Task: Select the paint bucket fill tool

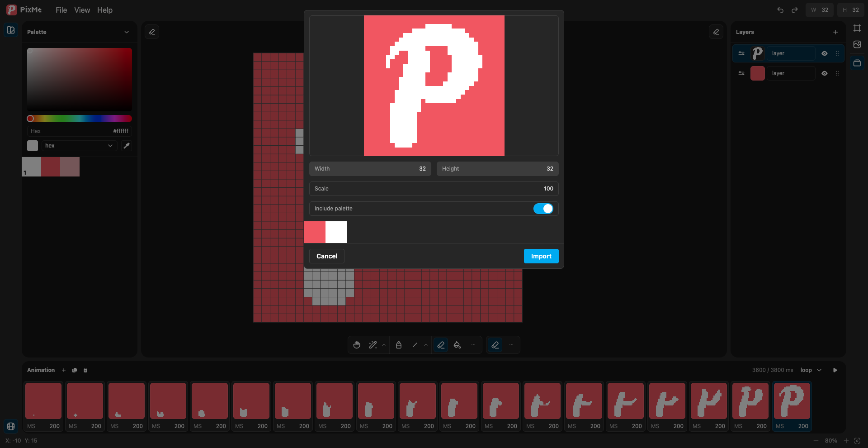Action: click(457, 345)
